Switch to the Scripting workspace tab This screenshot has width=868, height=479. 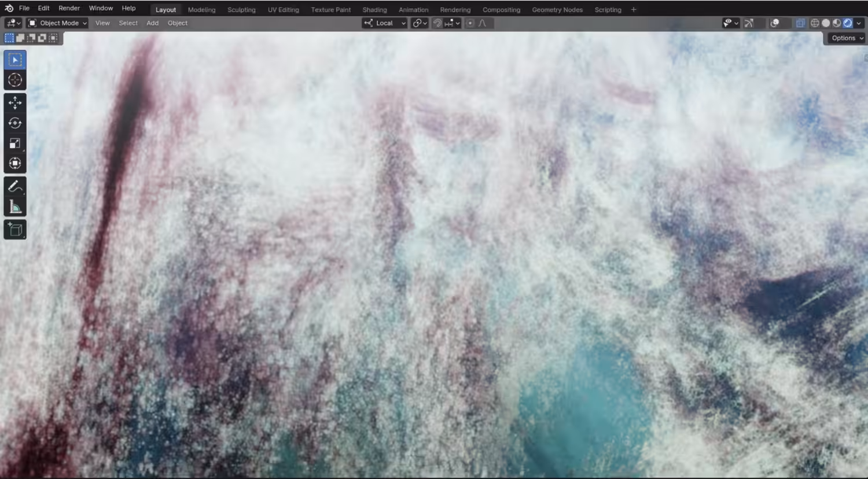(608, 10)
